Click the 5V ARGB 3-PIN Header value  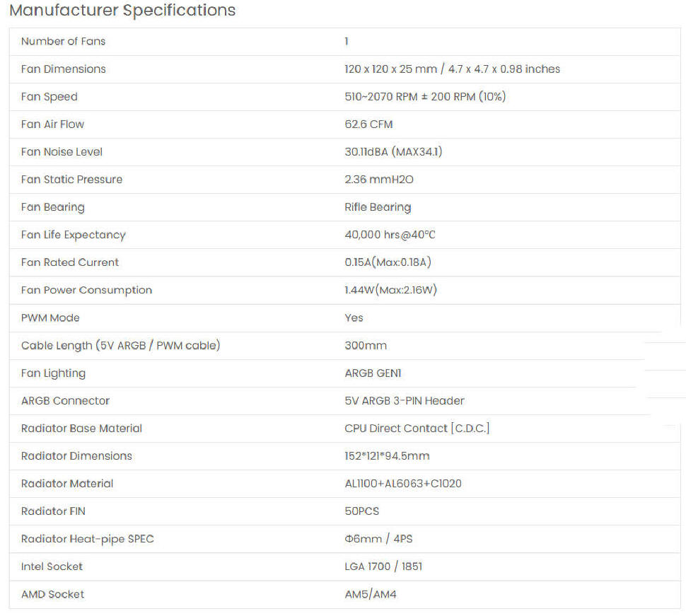pos(405,401)
